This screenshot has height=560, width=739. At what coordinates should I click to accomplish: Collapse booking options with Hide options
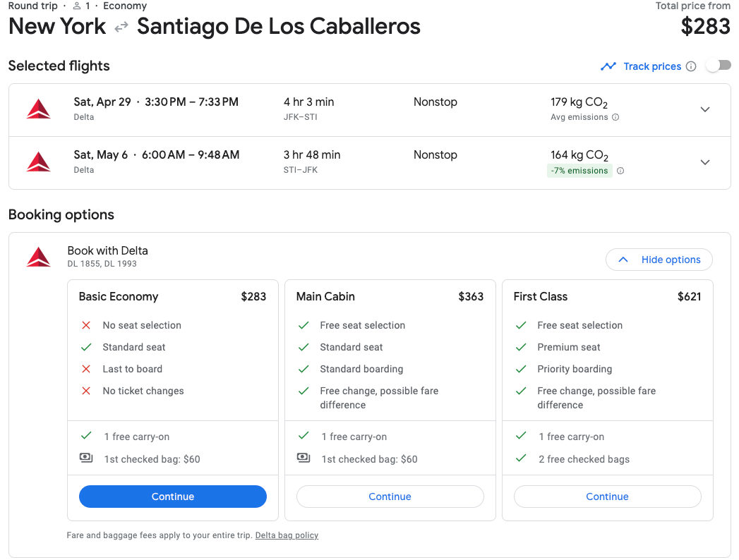(659, 260)
